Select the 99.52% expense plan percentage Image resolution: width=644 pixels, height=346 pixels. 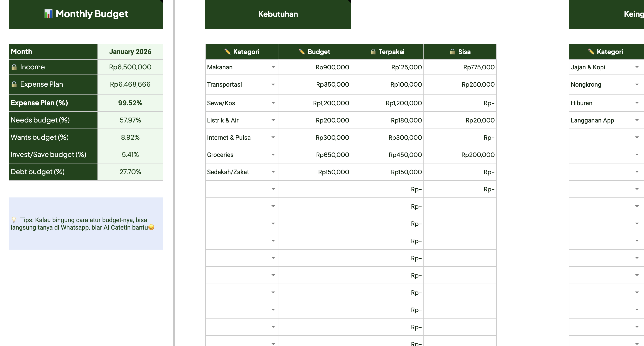pyautogui.click(x=130, y=103)
